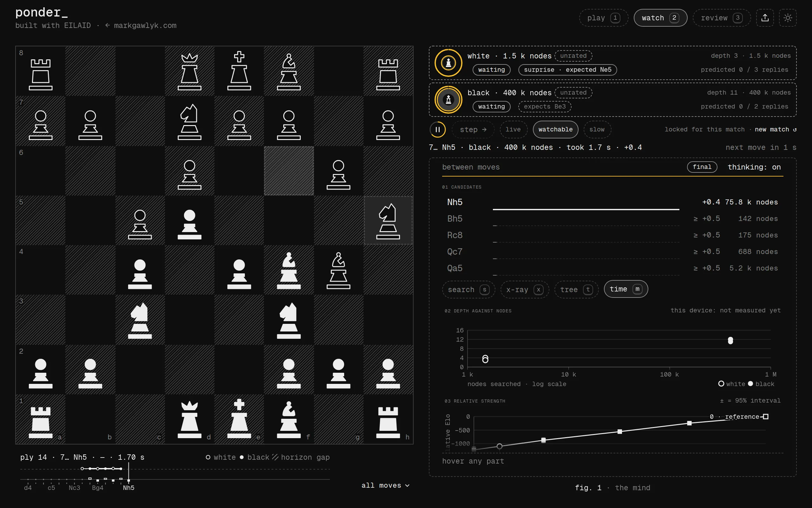Toggle thinking on/off
The height and width of the screenshot is (508, 812).
[754, 167]
